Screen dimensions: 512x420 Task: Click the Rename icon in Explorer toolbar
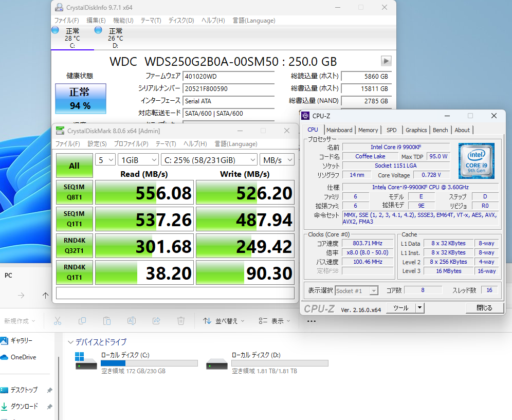point(132,321)
